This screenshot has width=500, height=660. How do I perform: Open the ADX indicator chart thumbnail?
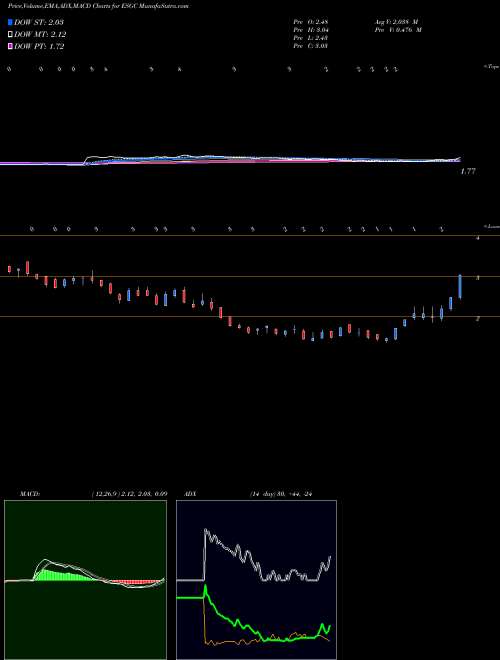click(256, 580)
